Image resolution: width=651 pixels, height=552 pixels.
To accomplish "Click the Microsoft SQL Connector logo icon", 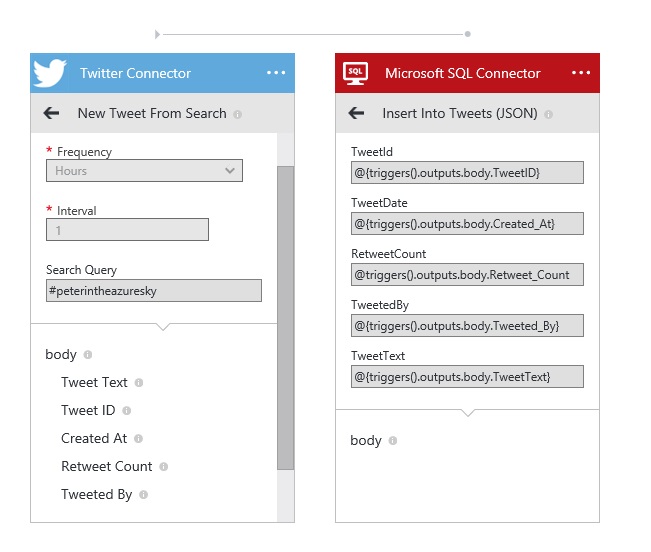I will pos(355,73).
